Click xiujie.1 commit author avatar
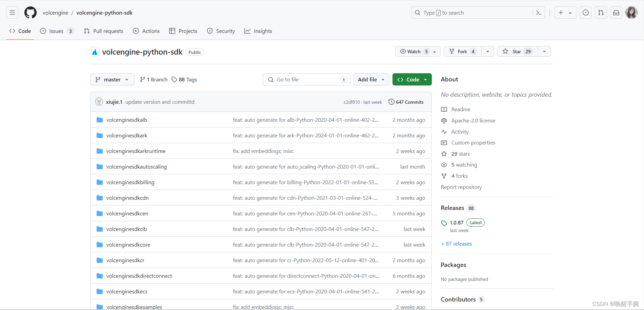Viewport: 644px width, 310px height. [x=99, y=102]
